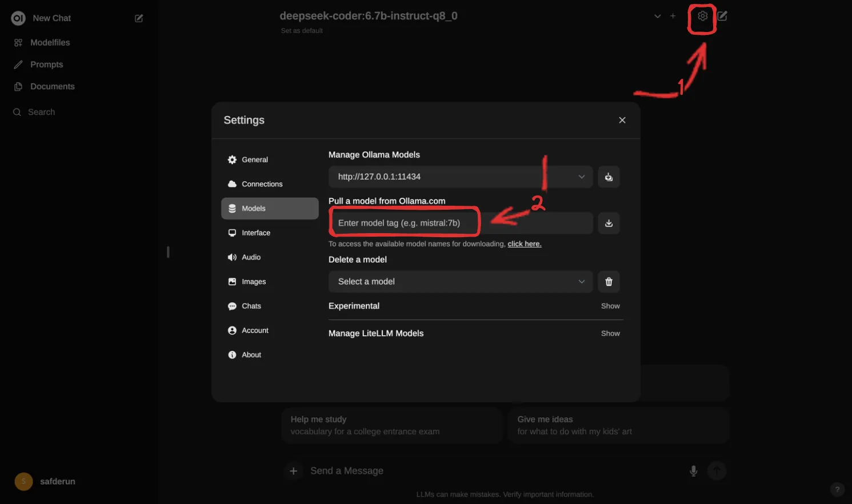The image size is (852, 504).
Task: Click the trash icon to delete the model
Action: pos(609,282)
